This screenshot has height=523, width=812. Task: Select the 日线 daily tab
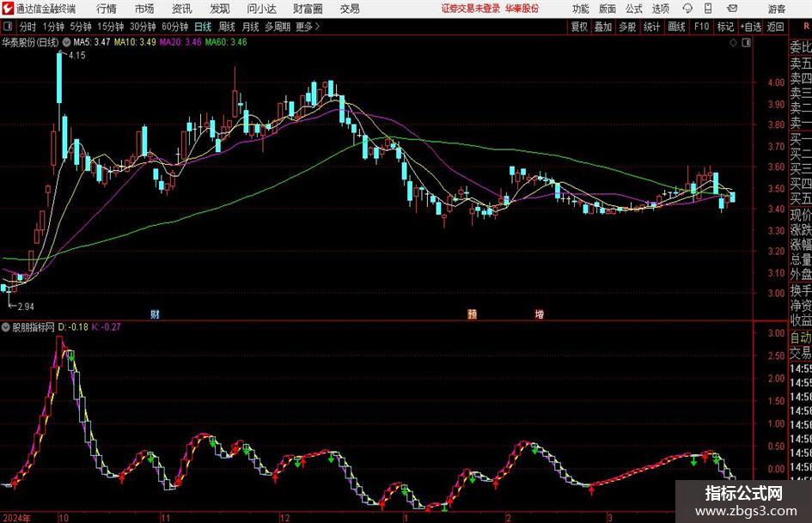pos(203,27)
